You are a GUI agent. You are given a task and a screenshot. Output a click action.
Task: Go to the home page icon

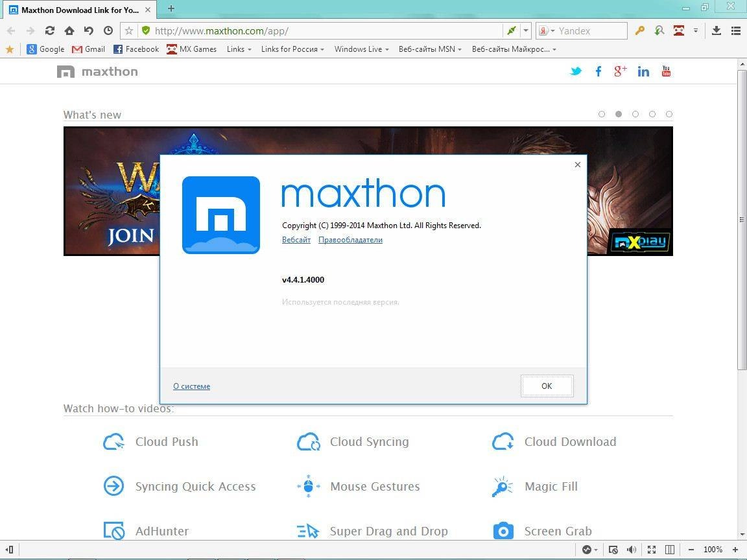69,31
